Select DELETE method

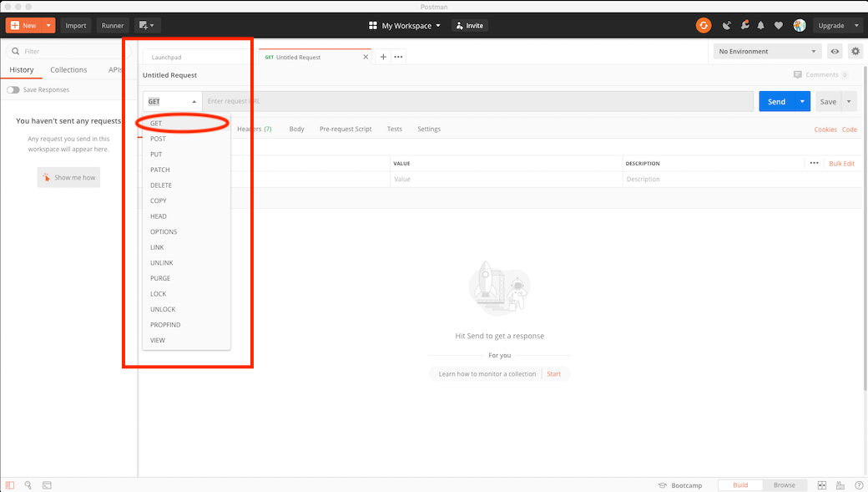[187, 185]
